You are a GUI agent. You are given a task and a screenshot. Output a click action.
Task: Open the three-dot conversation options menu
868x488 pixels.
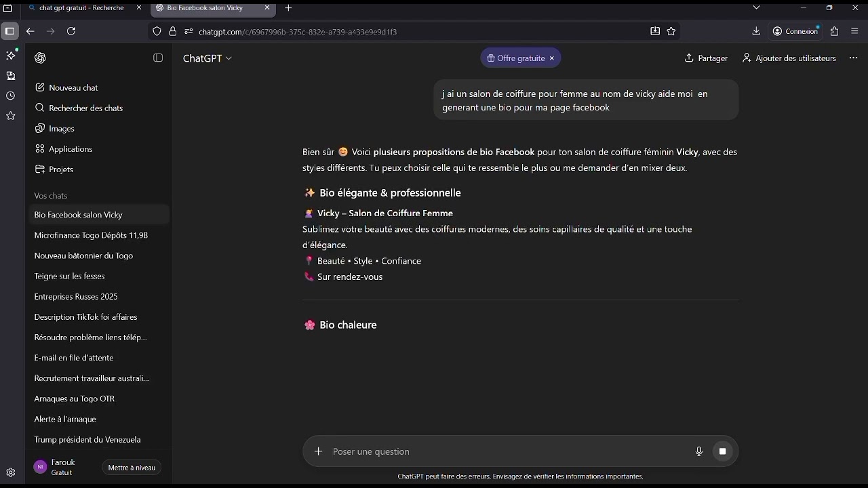[854, 58]
